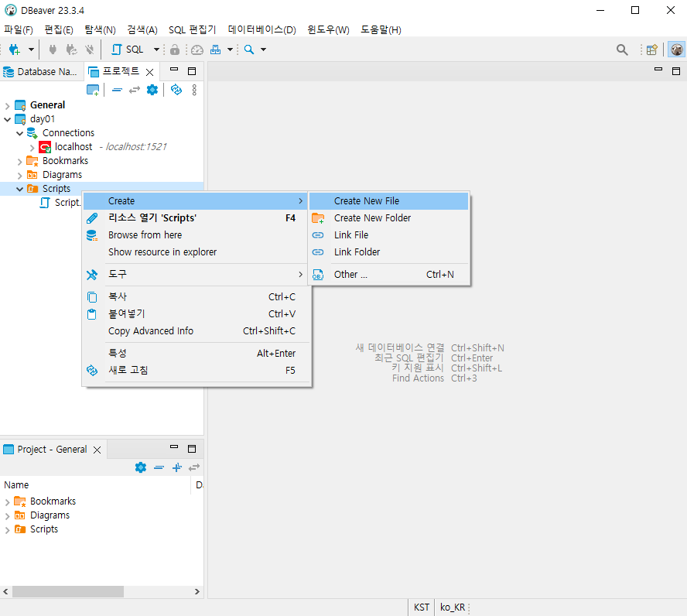Open the search dropdown arrow
Screen dimensions: 687x616
pos(263,50)
